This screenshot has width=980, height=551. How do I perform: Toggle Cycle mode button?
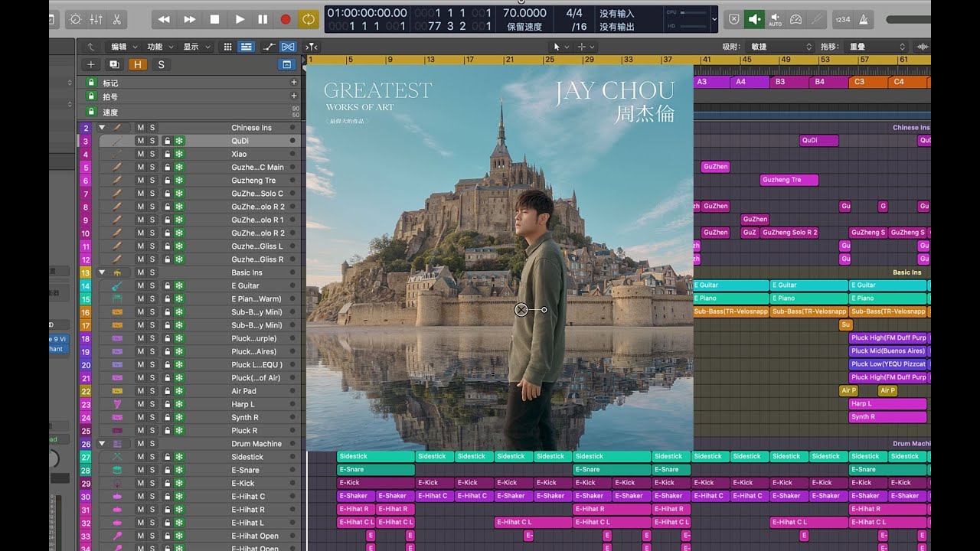(x=309, y=19)
